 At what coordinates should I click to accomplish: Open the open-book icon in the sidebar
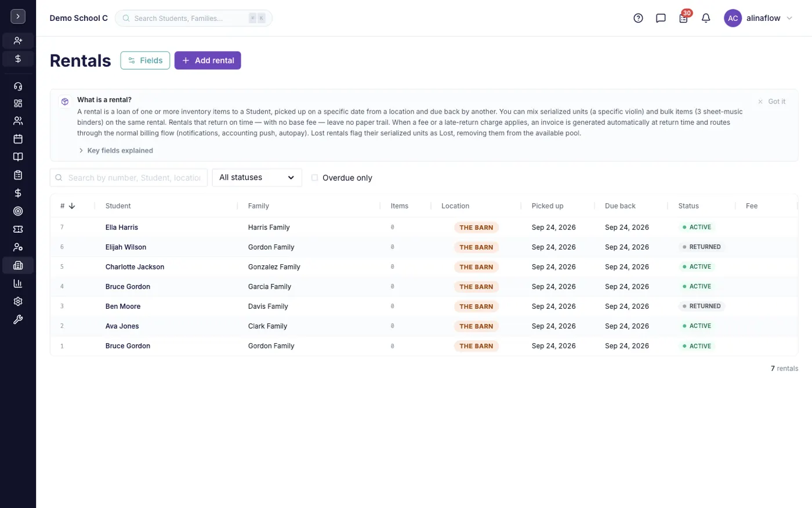(18, 157)
